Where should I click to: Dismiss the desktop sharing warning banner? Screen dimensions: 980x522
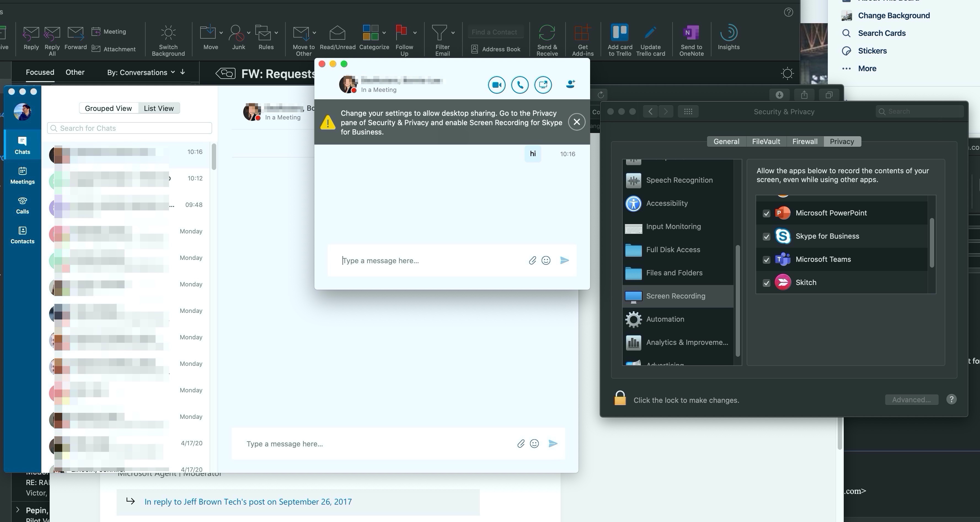tap(576, 122)
